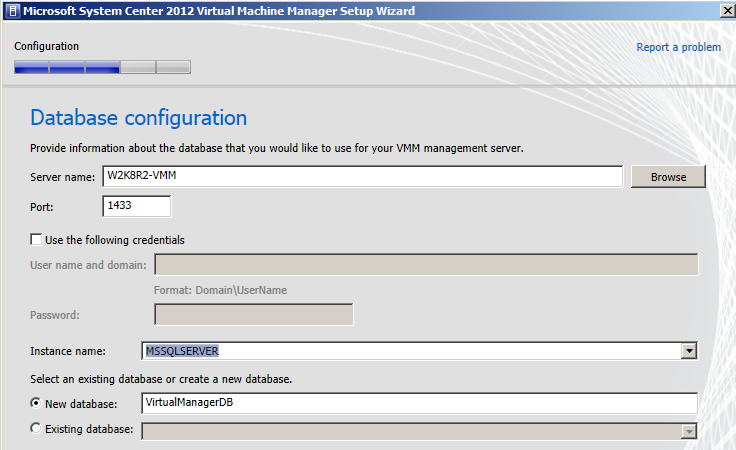Click into the Port field showing 1433
This screenshot has width=736, height=450.
137,206
